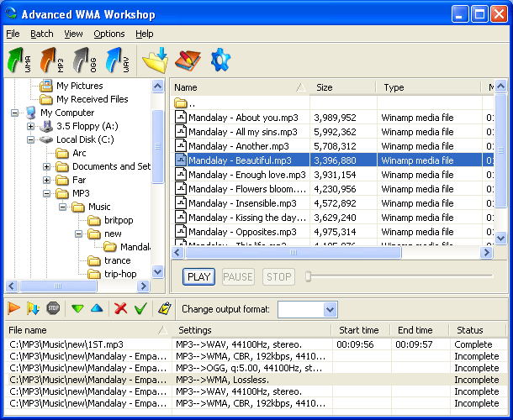Open the folder with the blue download arrow icon
Screen dimensions: 513x420
156,60
